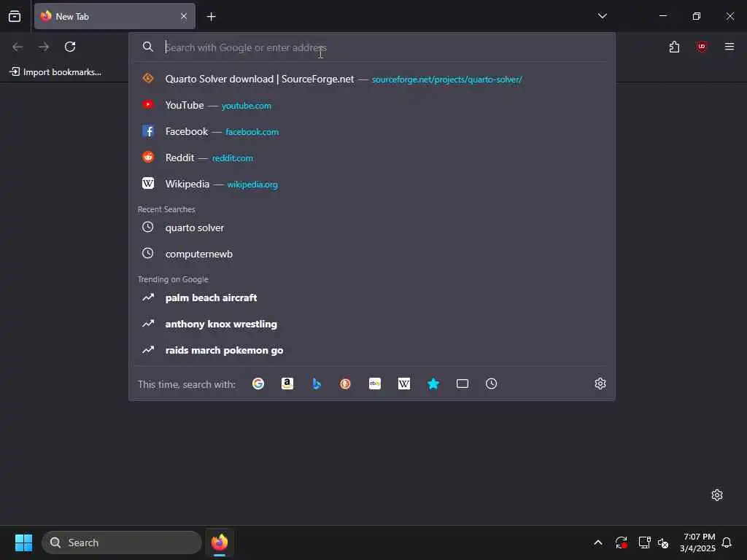Go back one page
Image resolution: width=747 pixels, height=560 pixels.
[18, 47]
